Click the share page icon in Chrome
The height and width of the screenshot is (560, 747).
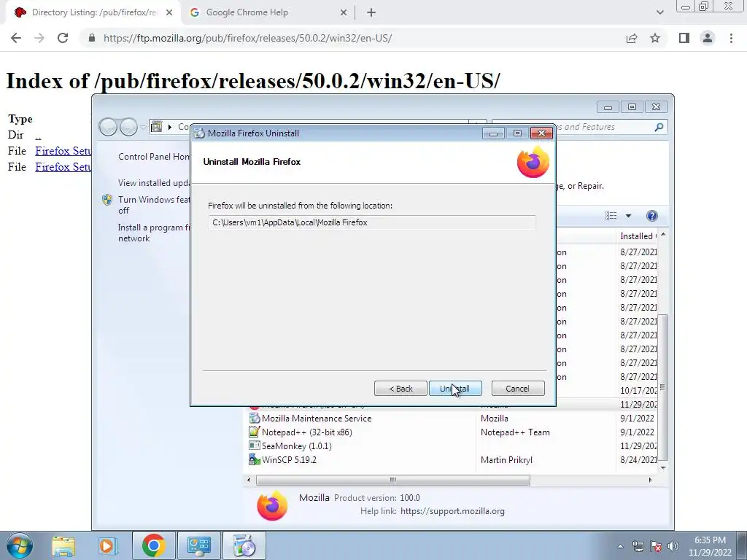[632, 38]
